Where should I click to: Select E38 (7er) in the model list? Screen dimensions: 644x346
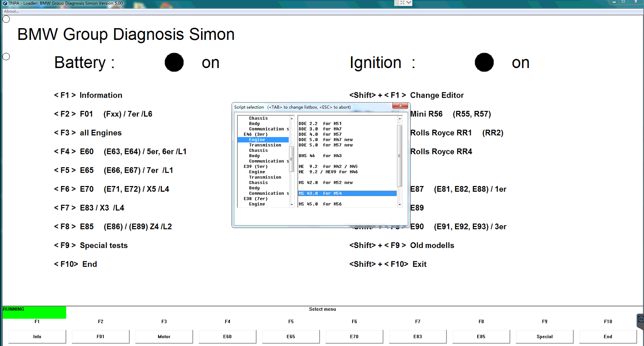(x=256, y=199)
